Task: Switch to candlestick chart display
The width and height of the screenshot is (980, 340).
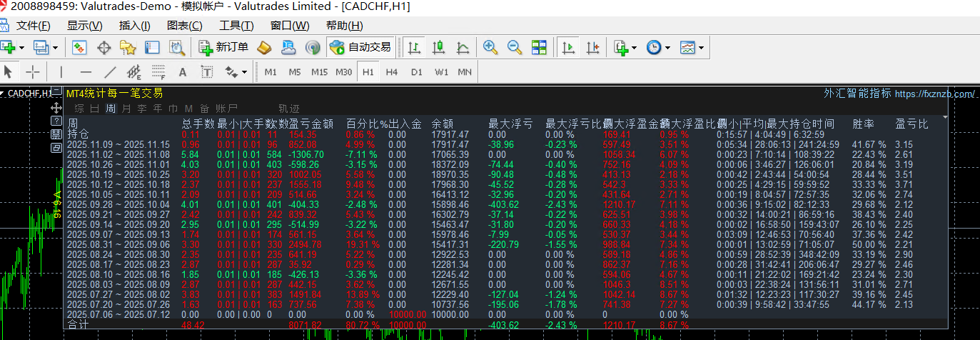Action: pyautogui.click(x=438, y=48)
